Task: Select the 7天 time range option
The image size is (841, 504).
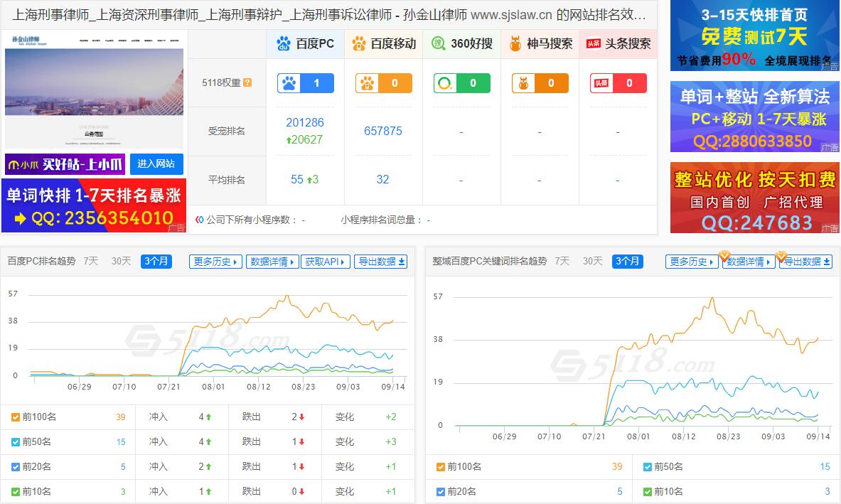Action: click(x=90, y=262)
